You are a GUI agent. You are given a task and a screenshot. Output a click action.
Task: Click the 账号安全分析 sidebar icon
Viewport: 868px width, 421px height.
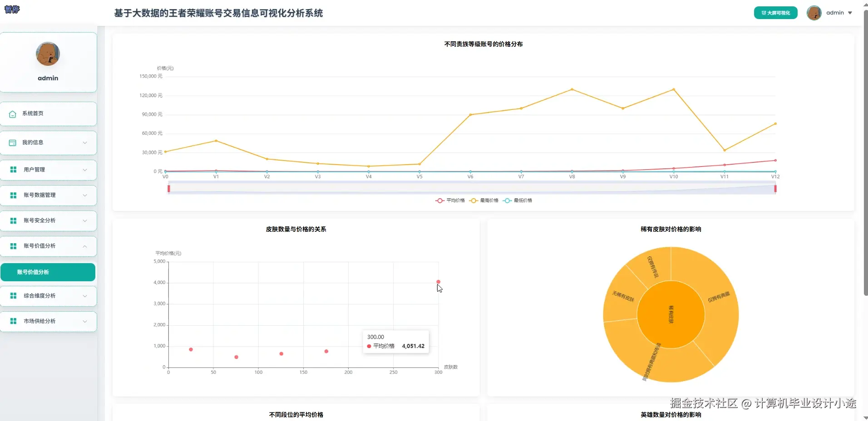coord(13,220)
